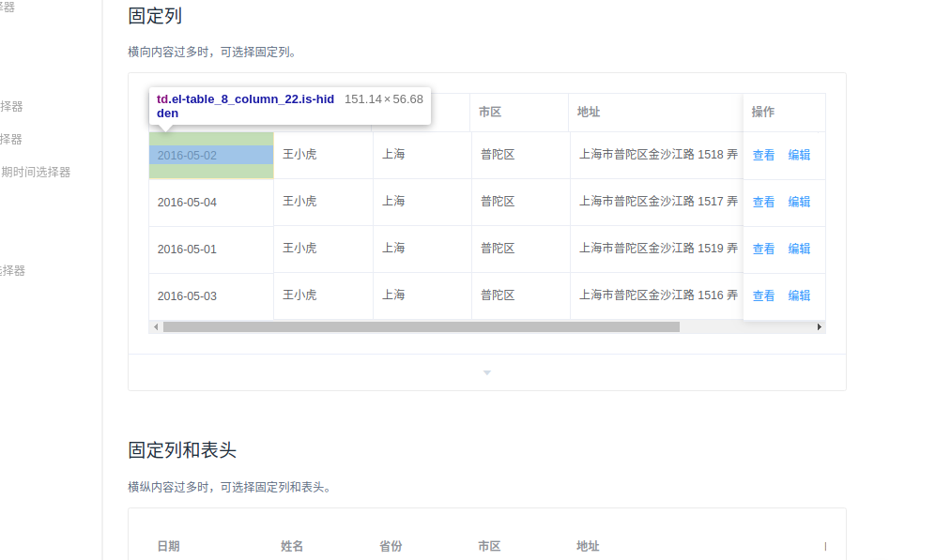Click 编辑 in the 2016-05-03 row
Screen dimensions: 951x560
tap(799, 295)
